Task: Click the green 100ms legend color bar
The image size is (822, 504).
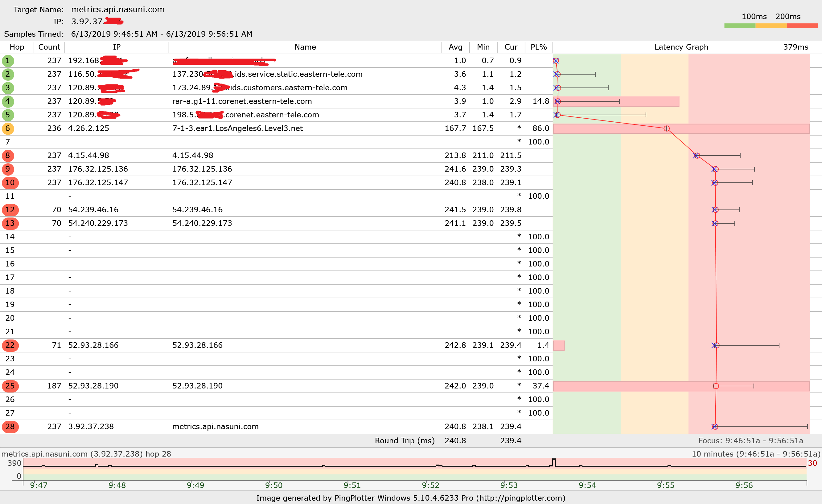Action: (x=740, y=26)
